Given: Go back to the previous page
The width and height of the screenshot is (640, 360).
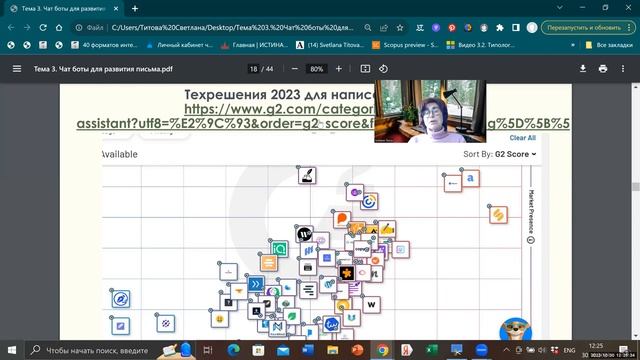Looking at the screenshot, I should pos(11,28).
